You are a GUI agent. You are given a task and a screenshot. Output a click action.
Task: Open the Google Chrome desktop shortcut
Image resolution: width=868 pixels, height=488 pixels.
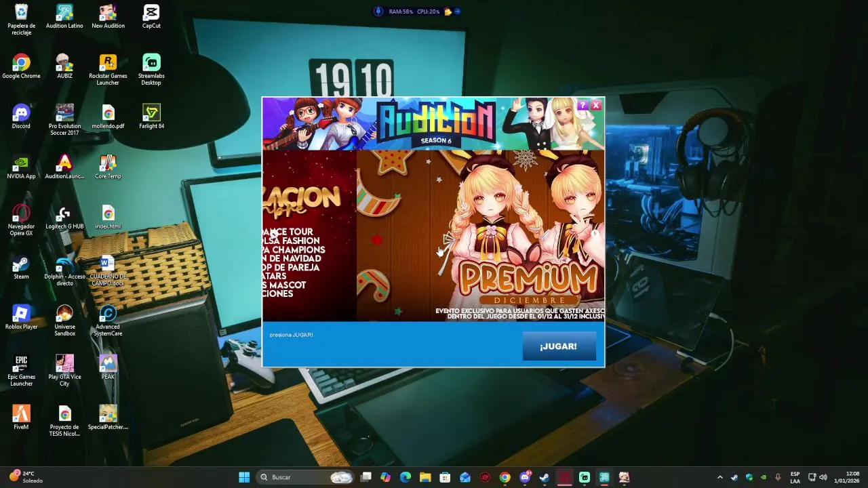point(21,66)
